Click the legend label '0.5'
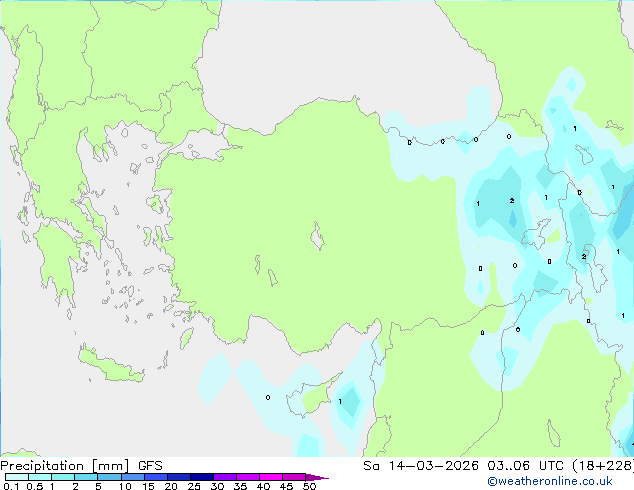Image resolution: width=634 pixels, height=490 pixels. 35,486
